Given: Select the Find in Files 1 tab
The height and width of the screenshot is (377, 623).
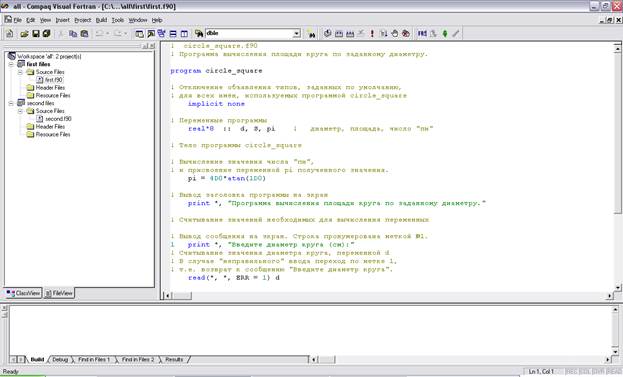Looking at the screenshot, I should pos(94,360).
